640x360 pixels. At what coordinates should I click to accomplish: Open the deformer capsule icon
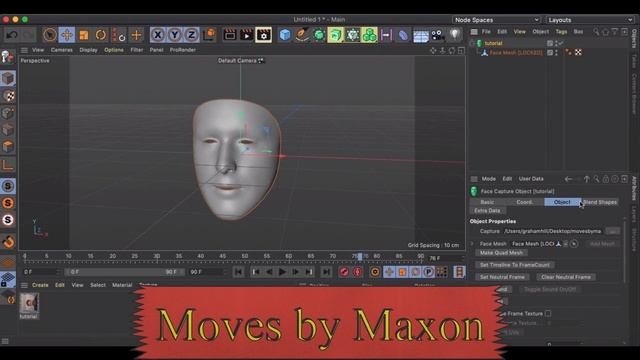[403, 36]
